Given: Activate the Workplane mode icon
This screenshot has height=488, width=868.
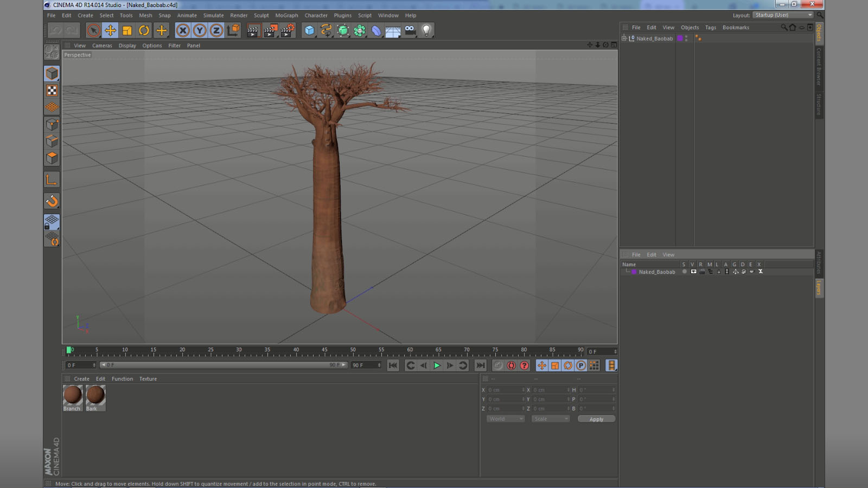Looking at the screenshot, I should pos(52,107).
